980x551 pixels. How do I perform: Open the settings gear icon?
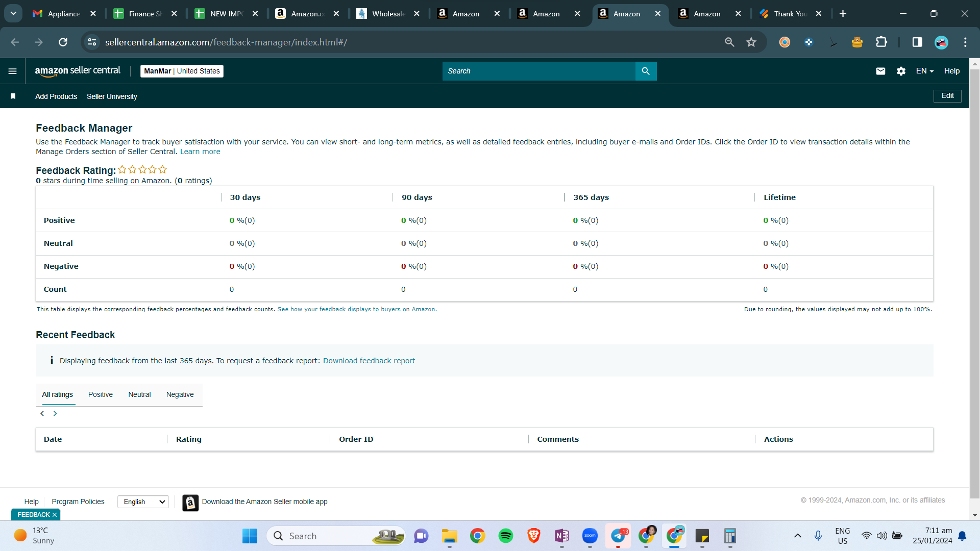(x=901, y=71)
